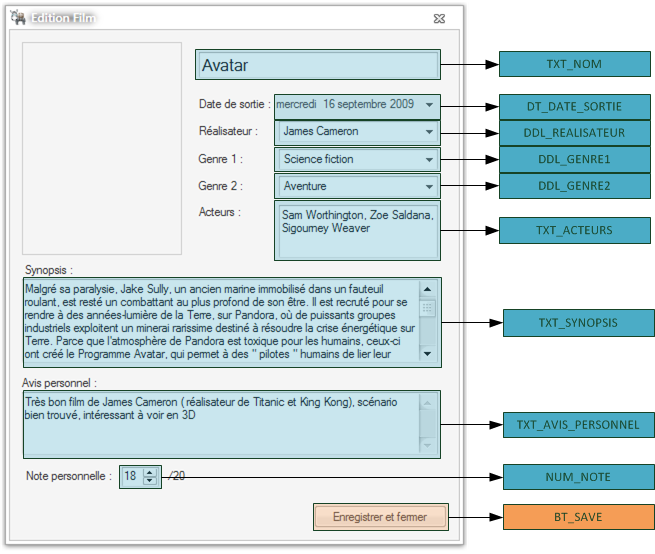Close the Edition Film window
The image size is (655, 554).
(x=438, y=18)
